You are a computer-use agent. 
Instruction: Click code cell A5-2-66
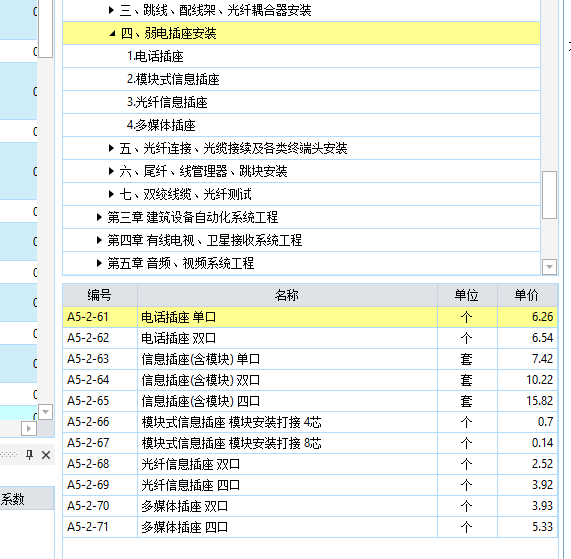pos(100,422)
